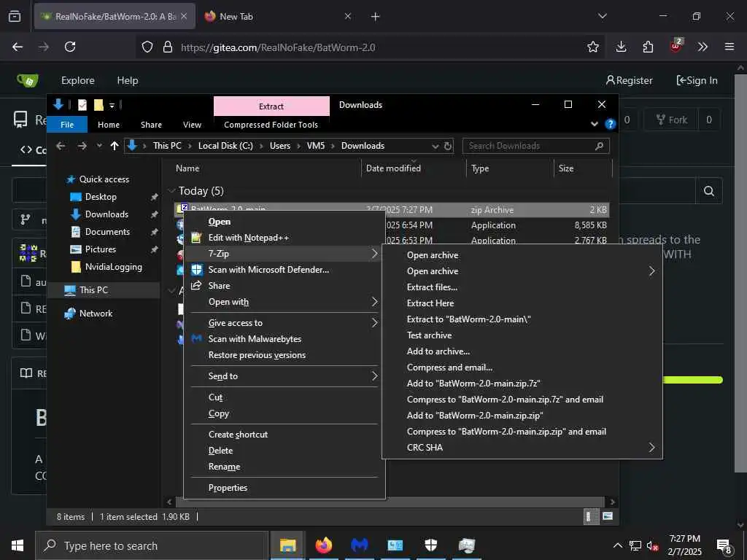The width and height of the screenshot is (747, 560).
Task: Click the Gitea repository search magnifier button
Action: tap(709, 191)
